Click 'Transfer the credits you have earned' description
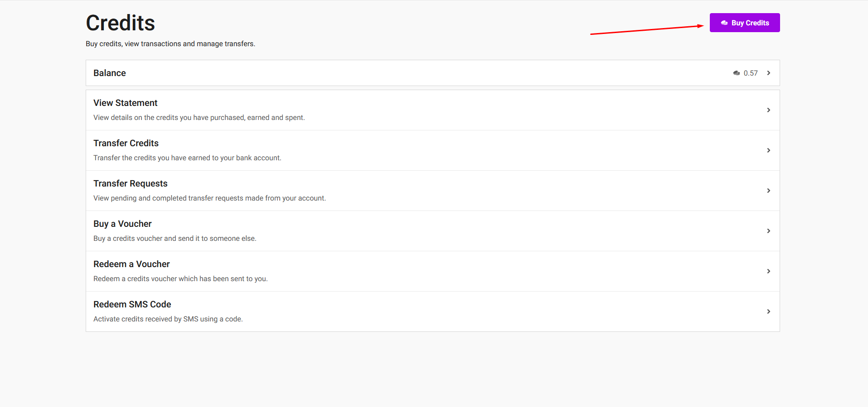 pos(187,158)
